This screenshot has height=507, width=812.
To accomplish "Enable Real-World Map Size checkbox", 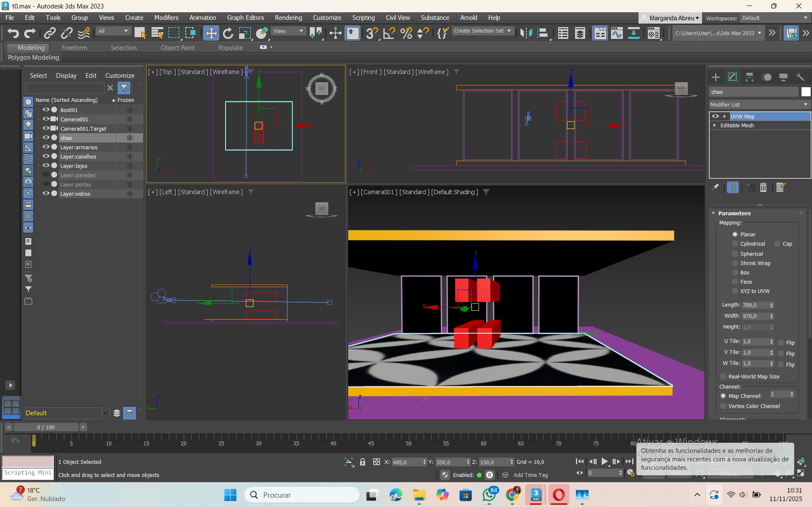I will [723, 376].
